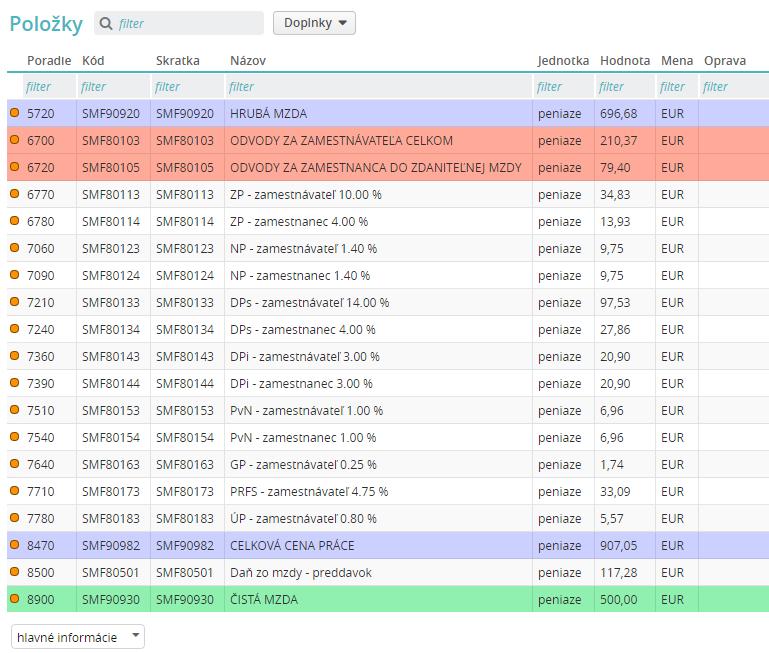Open the Doplnky dropdown button

314,23
